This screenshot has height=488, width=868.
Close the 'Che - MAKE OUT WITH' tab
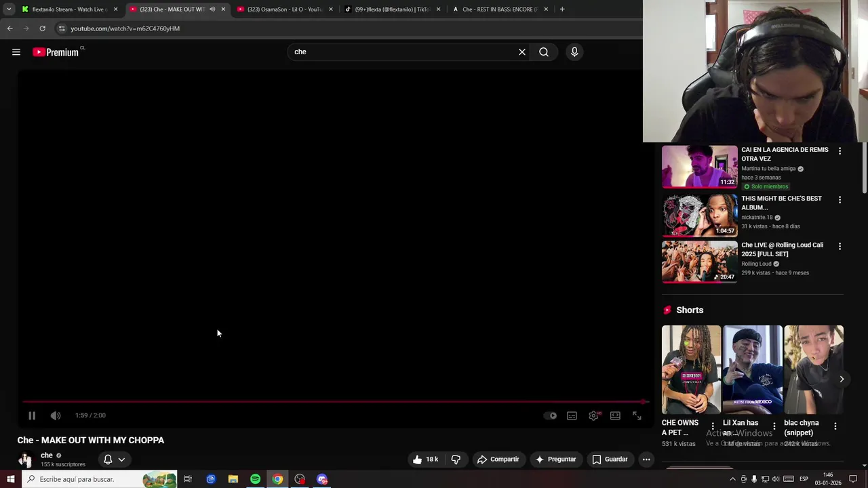223,9
